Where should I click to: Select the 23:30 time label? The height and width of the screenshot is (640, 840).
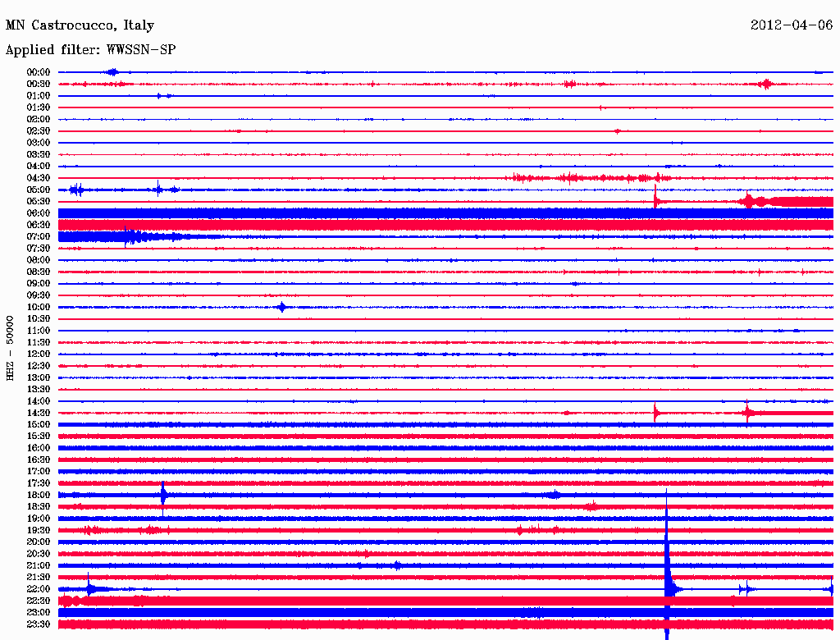(39, 624)
